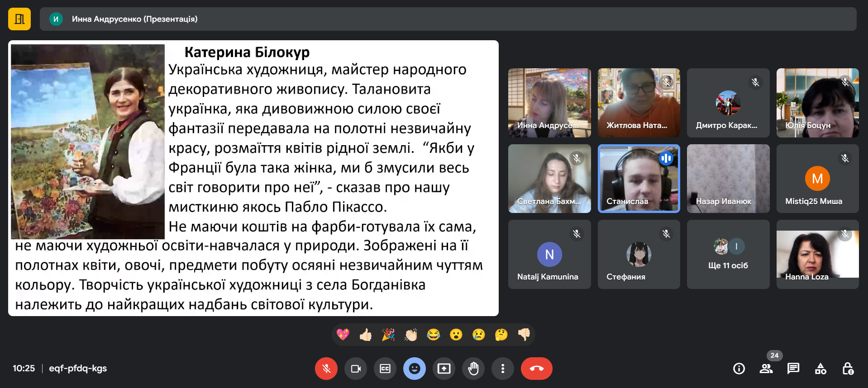Image resolution: width=868 pixels, height=388 pixels.
Task: Expand the 'Ще 11 осіб' tile
Action: [x=728, y=255]
